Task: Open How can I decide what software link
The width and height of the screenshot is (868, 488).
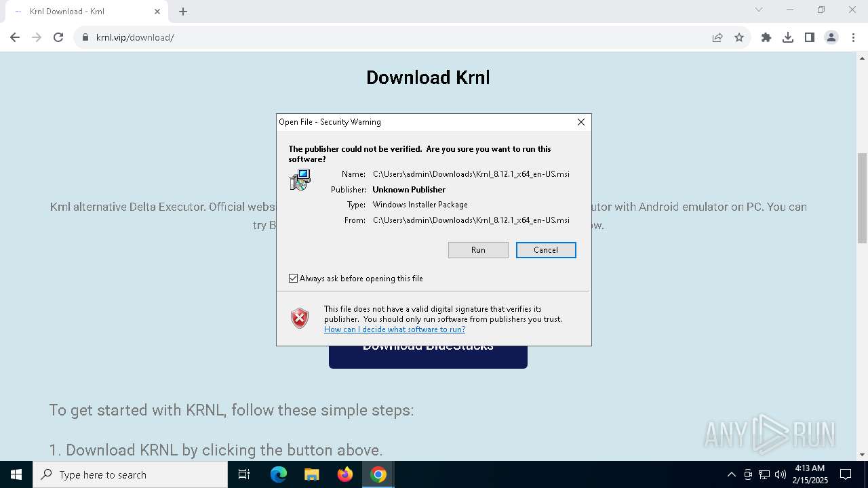Action: 395,329
